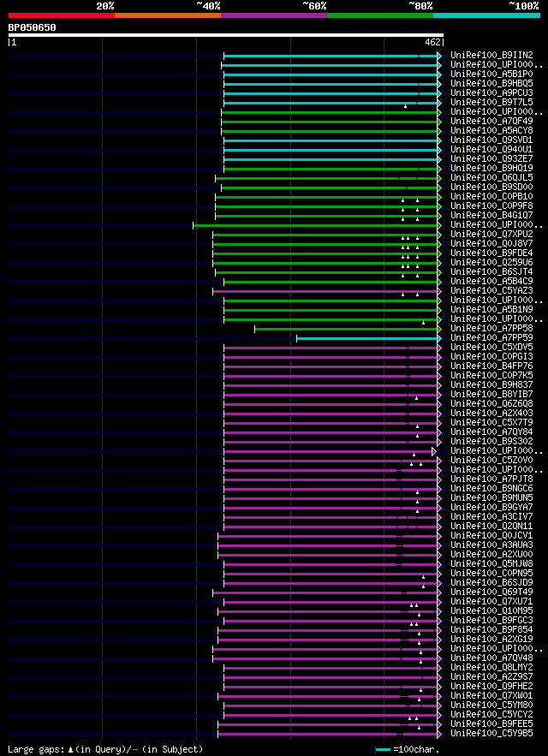Select hit UniRef100_Q259U6
548x756 pixels.
click(x=491, y=262)
